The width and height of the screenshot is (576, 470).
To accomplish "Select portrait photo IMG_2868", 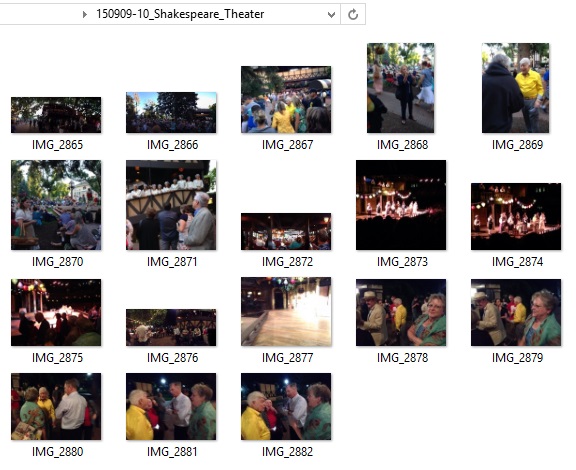I will (401, 88).
